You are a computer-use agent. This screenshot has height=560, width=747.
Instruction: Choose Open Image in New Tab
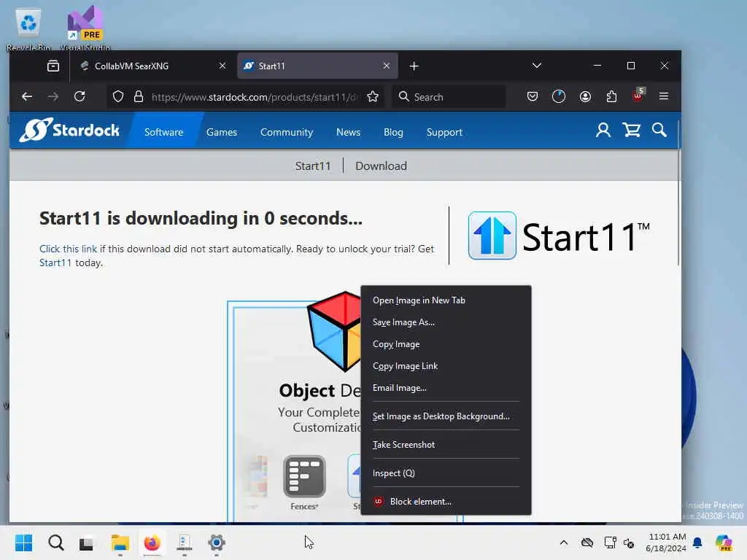446,300
